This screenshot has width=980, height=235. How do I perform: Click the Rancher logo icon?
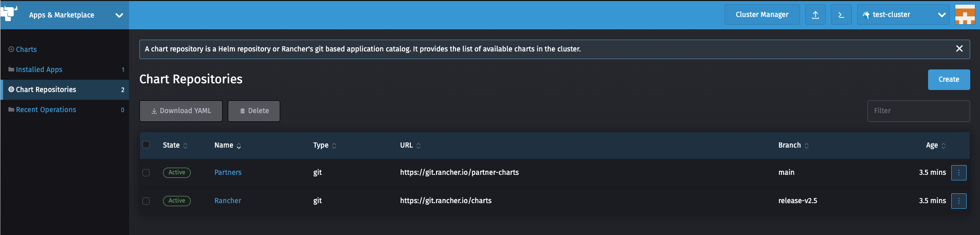click(9, 13)
